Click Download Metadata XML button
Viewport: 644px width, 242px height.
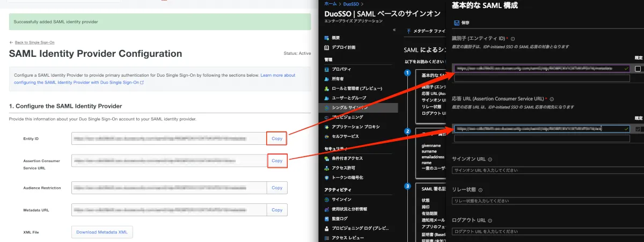(x=102, y=232)
